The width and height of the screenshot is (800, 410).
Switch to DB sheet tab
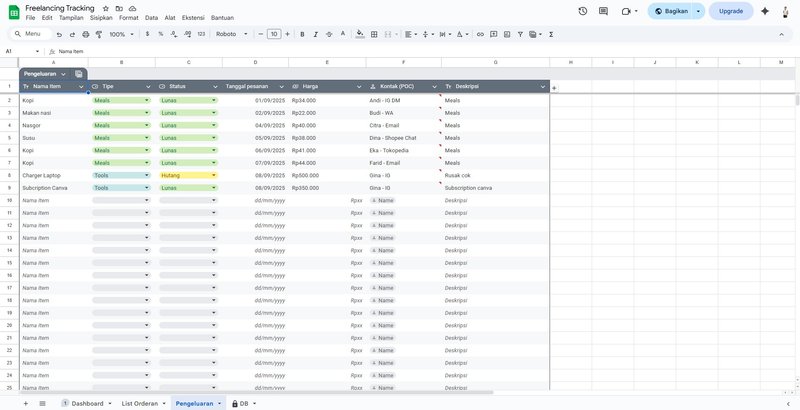244,403
